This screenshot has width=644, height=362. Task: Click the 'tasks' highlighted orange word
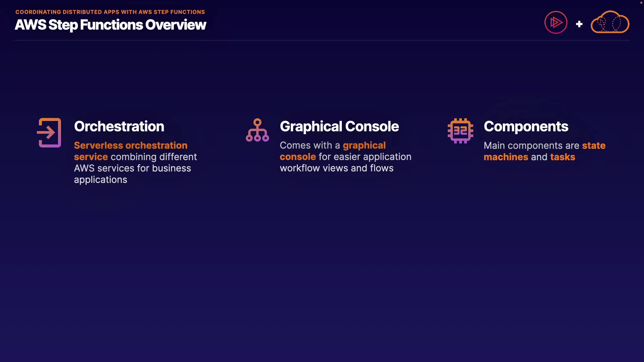pos(562,157)
